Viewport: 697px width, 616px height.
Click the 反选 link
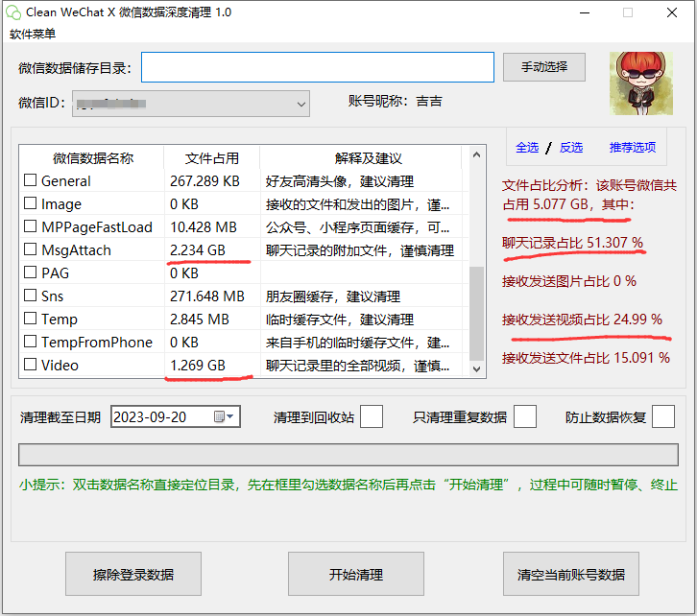(571, 147)
